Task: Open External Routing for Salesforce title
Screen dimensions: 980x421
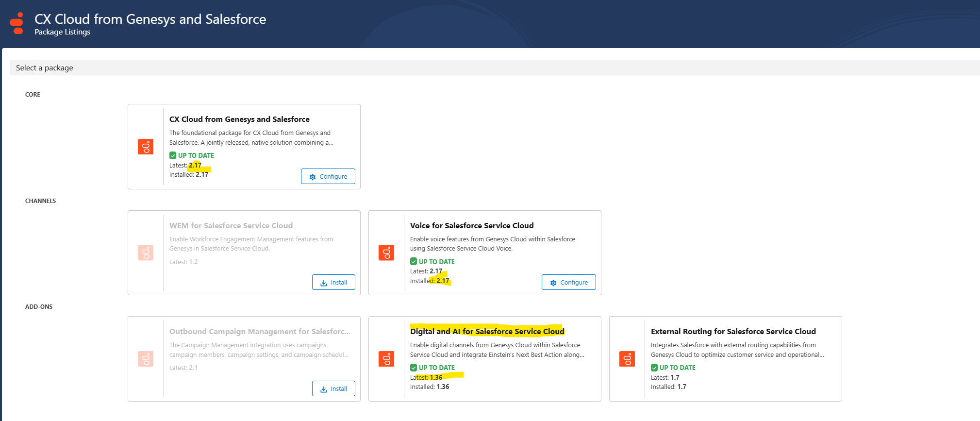Action: pos(733,332)
